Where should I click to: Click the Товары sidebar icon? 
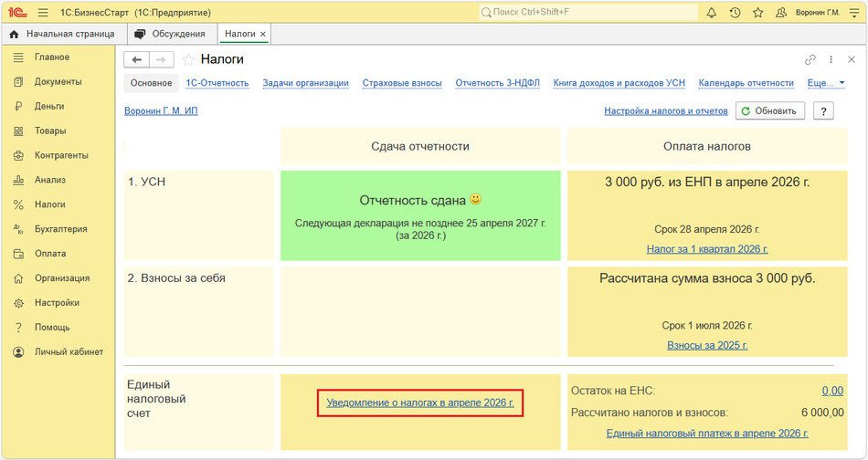pyautogui.click(x=18, y=131)
